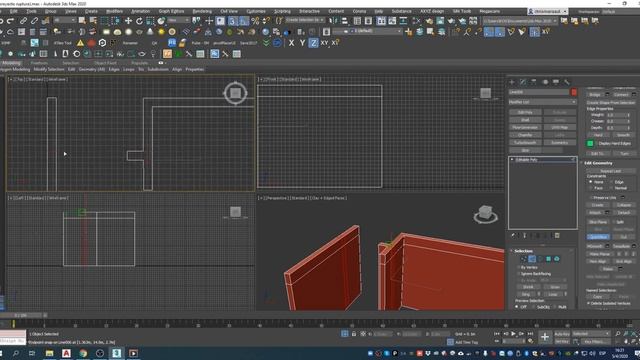Switch to the Object Paint ribbon tab
The height and width of the screenshot is (360, 640).
coord(105,63)
